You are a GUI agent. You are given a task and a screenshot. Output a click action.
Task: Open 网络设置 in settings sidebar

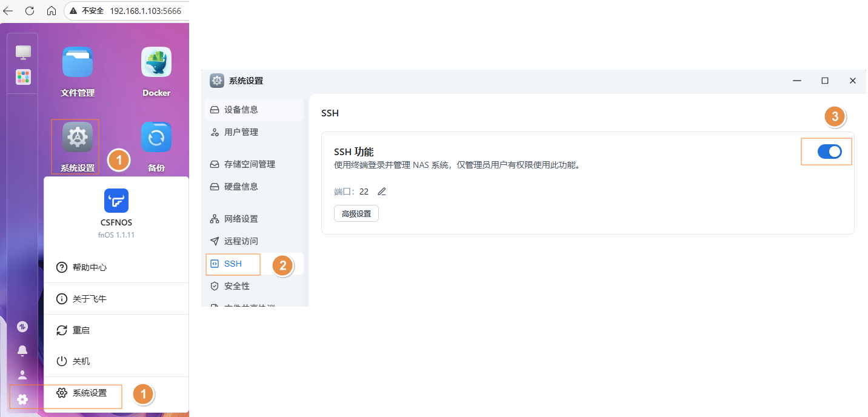tap(254, 219)
